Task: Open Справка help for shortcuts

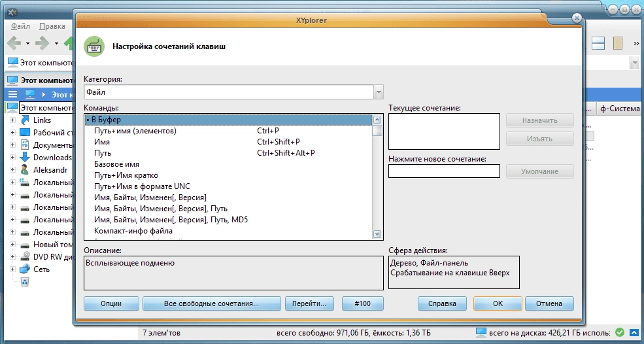Action: click(x=442, y=303)
